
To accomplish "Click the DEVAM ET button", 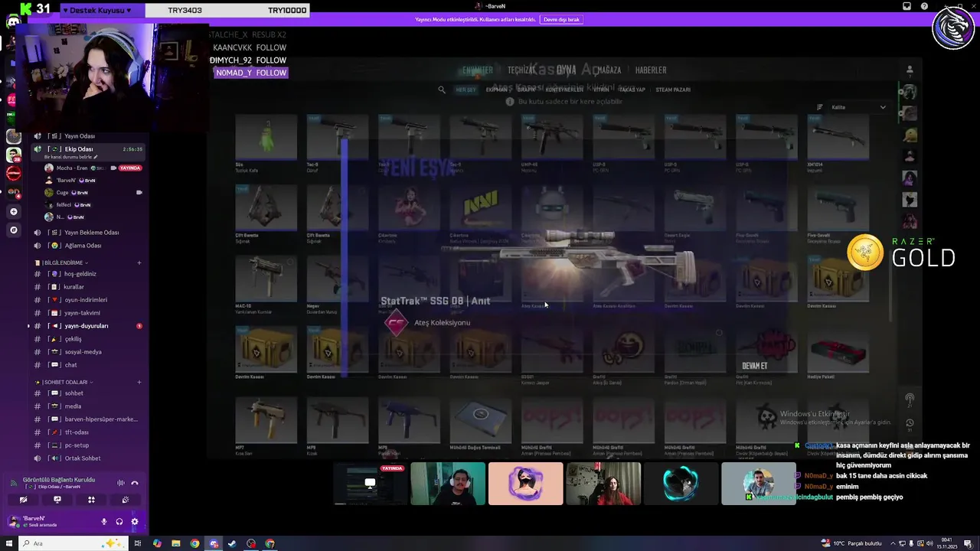I will 754,366.
